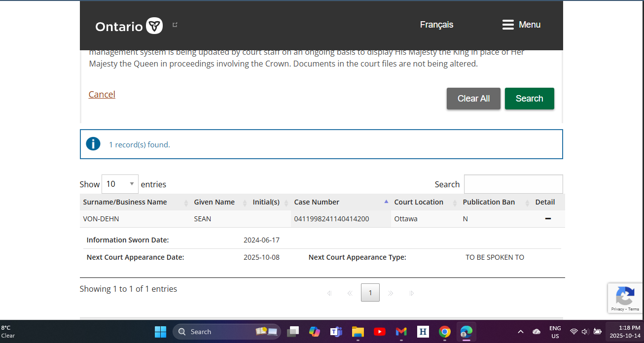Click the last page pagination arrow
This screenshot has width=644, height=343.
(412, 293)
